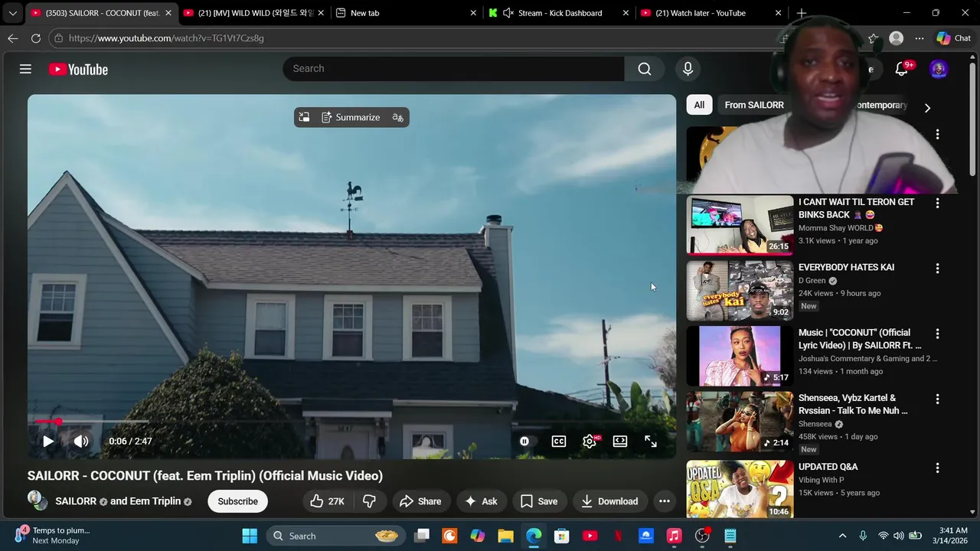The height and width of the screenshot is (551, 980).
Task: Open SAILORR channel avatar
Action: click(x=38, y=500)
